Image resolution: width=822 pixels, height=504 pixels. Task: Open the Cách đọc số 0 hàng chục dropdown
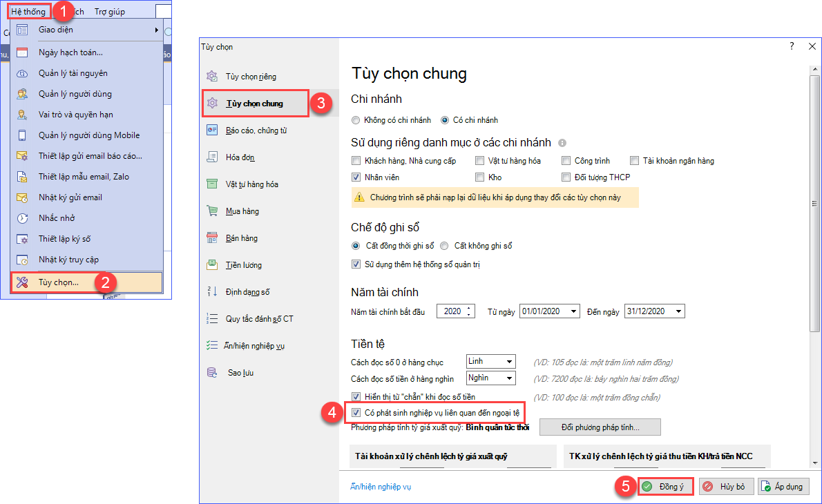coord(510,362)
